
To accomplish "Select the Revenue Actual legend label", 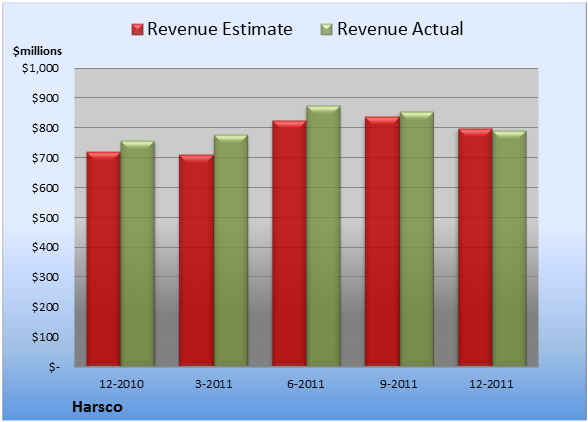I will (400, 29).
